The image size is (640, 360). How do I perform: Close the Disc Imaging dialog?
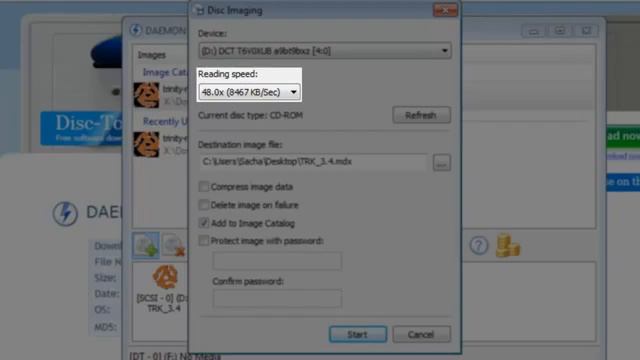coord(445,10)
